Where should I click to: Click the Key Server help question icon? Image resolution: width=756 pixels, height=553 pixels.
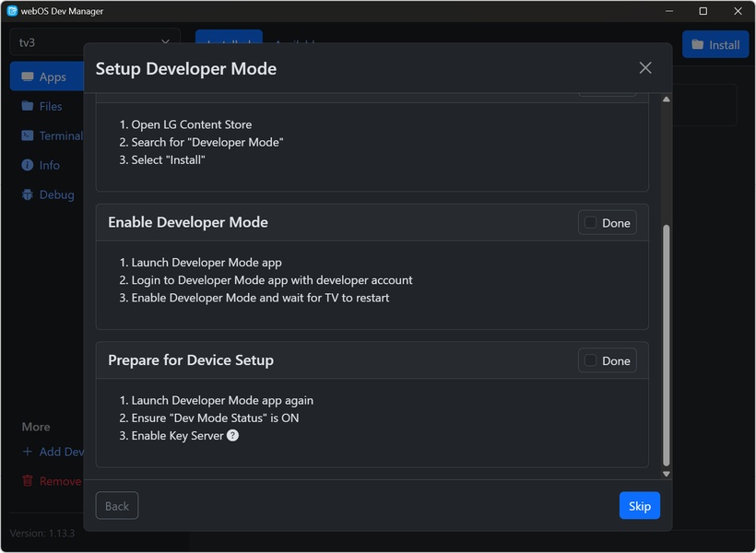click(x=232, y=435)
